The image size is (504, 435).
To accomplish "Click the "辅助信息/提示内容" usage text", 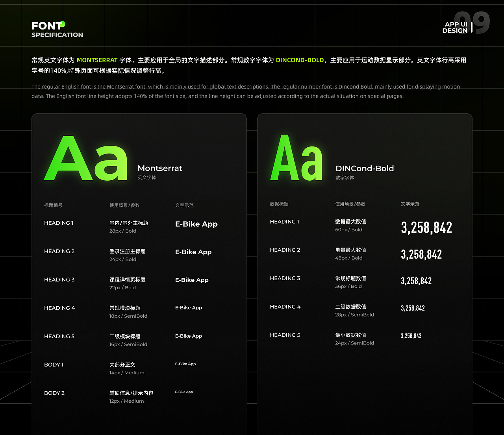I will click(x=132, y=393).
